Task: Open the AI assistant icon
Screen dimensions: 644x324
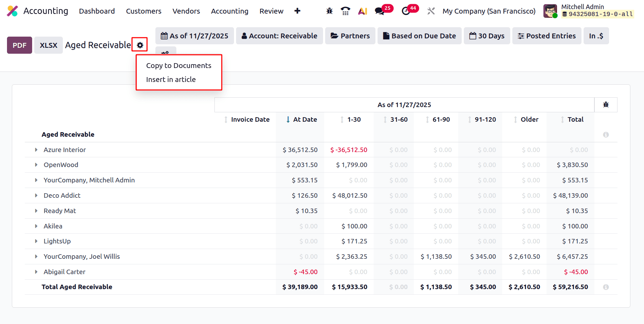Action: coord(363,11)
